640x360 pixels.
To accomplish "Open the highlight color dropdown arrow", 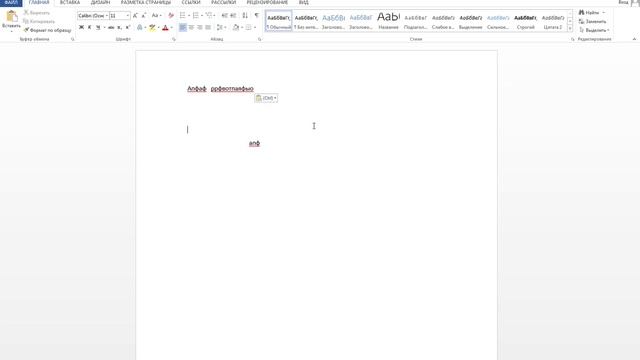I will (158, 27).
